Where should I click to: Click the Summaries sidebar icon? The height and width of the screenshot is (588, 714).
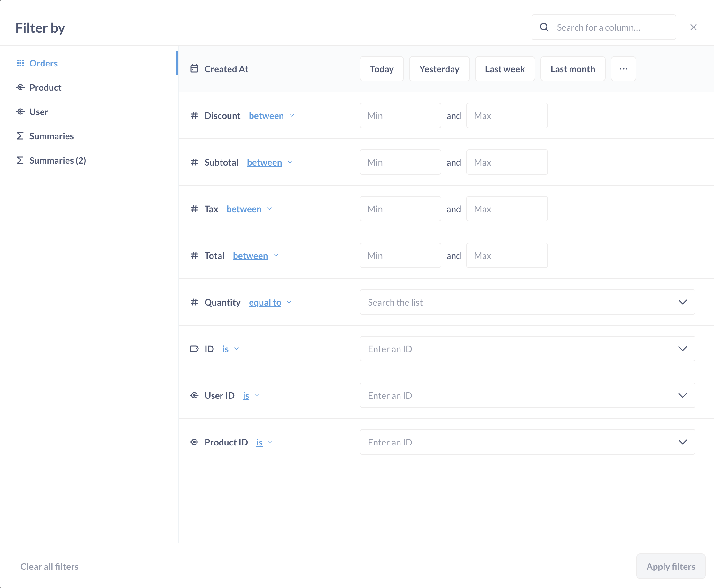(20, 136)
